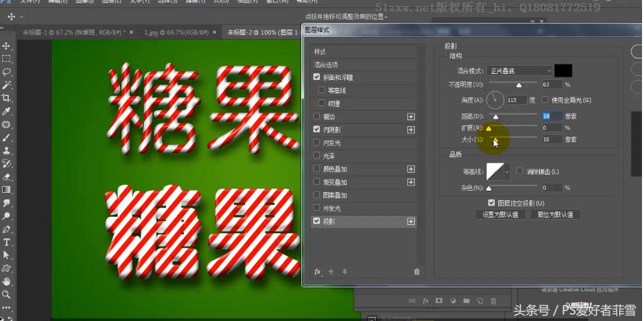This screenshot has height=321, width=644.
Task: Enable the 消除锯齿 checkbox
Action: [x=520, y=171]
